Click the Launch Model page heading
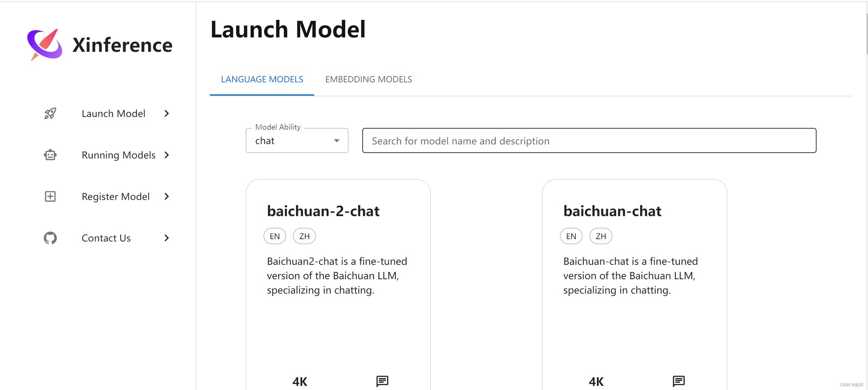The image size is (868, 390). (288, 29)
